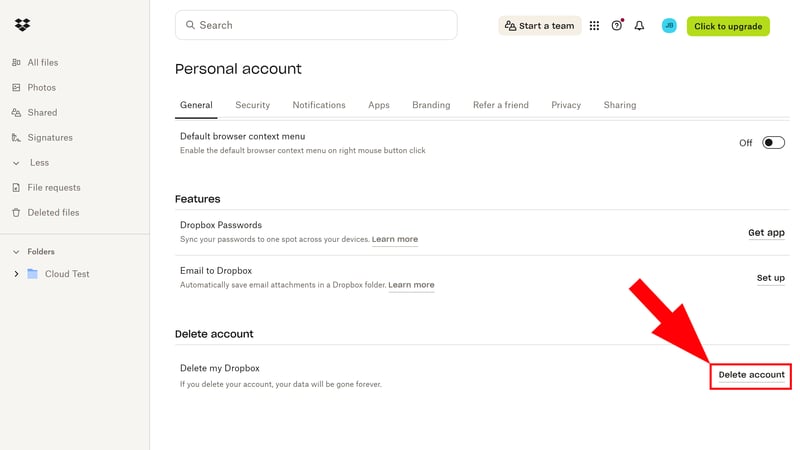Viewport: 800px width, 450px height.
Task: Toggle Default browser context menu switch
Action: point(773,143)
